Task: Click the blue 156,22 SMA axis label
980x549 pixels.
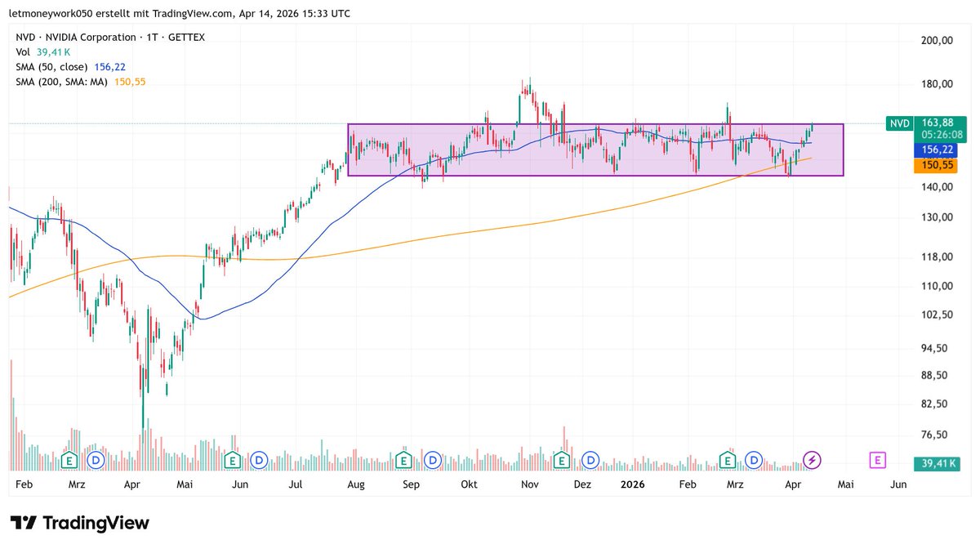Action: coord(938,150)
